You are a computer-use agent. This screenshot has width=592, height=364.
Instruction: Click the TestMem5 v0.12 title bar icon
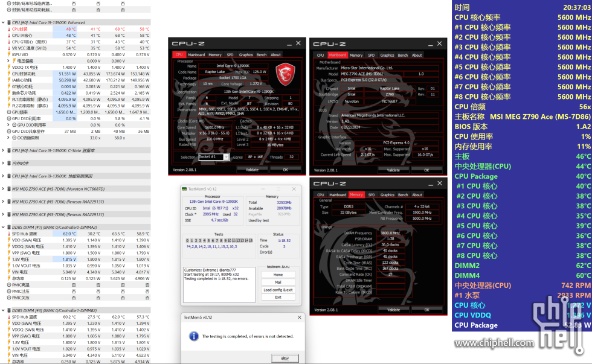coord(184,190)
